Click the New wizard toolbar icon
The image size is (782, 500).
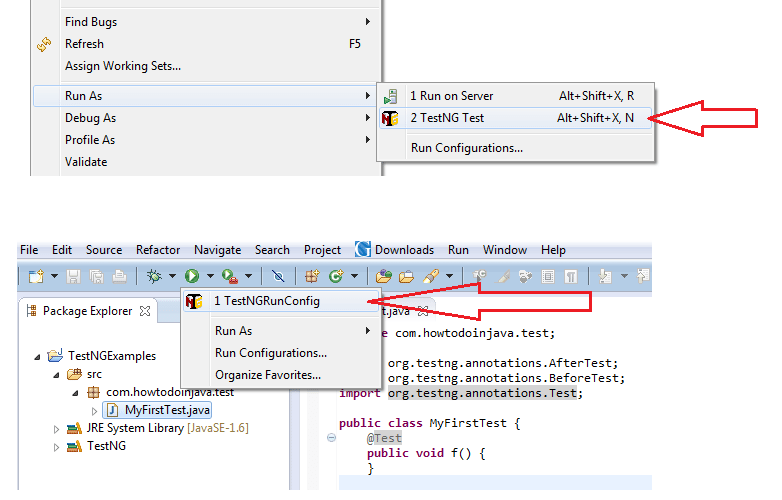[36, 276]
